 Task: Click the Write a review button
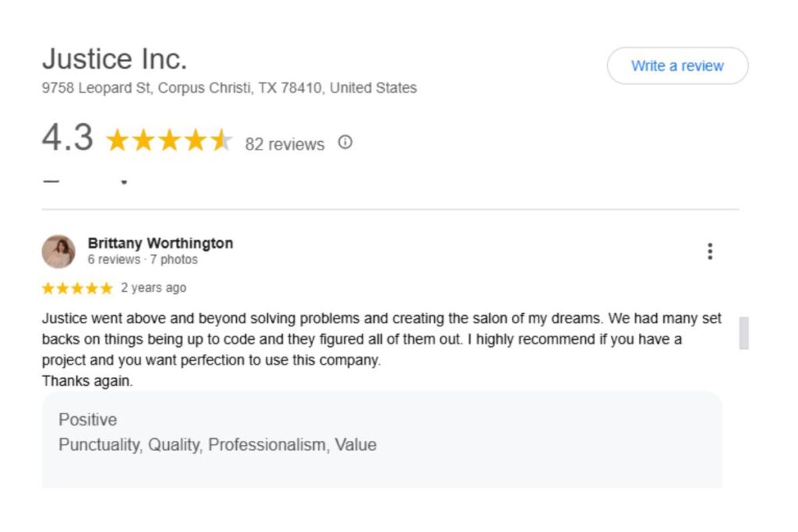676,66
